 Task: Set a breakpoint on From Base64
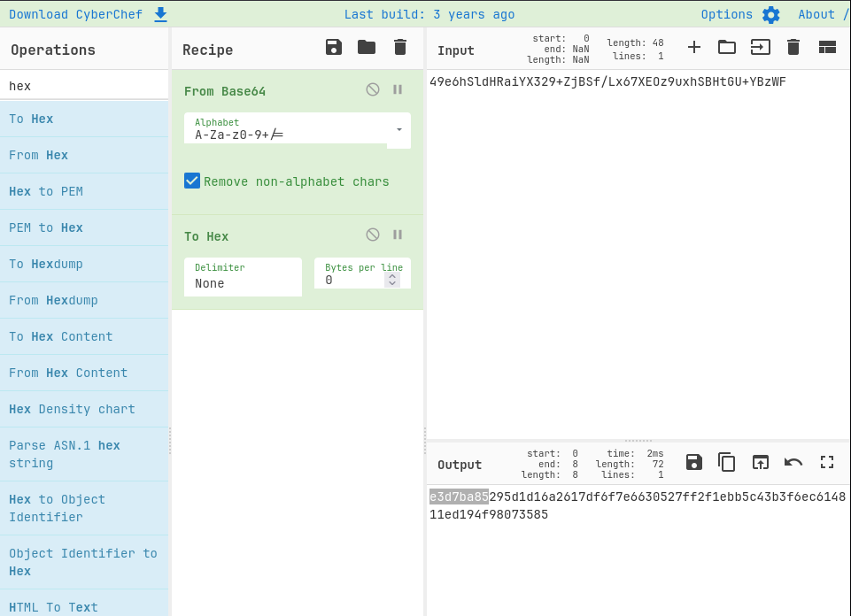[x=398, y=89]
